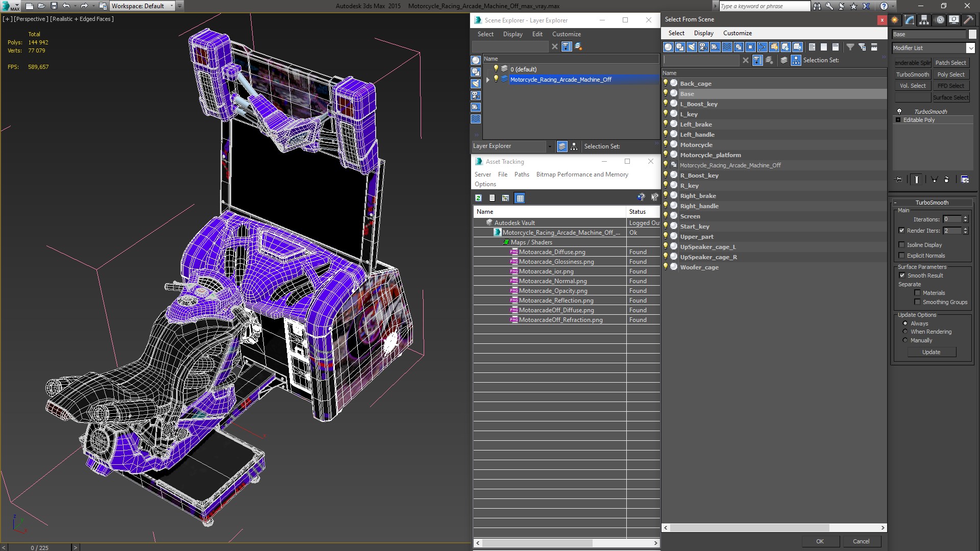Open the Hierarchy command panel tab
Screen dimensions: 980x551
coord(924,20)
